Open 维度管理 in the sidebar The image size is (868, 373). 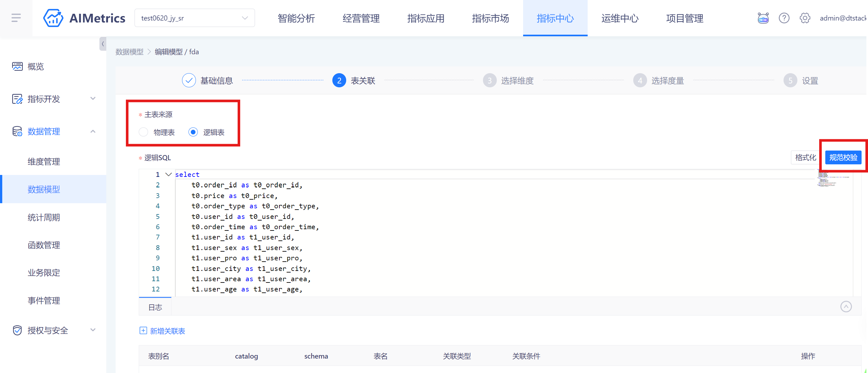44,161
